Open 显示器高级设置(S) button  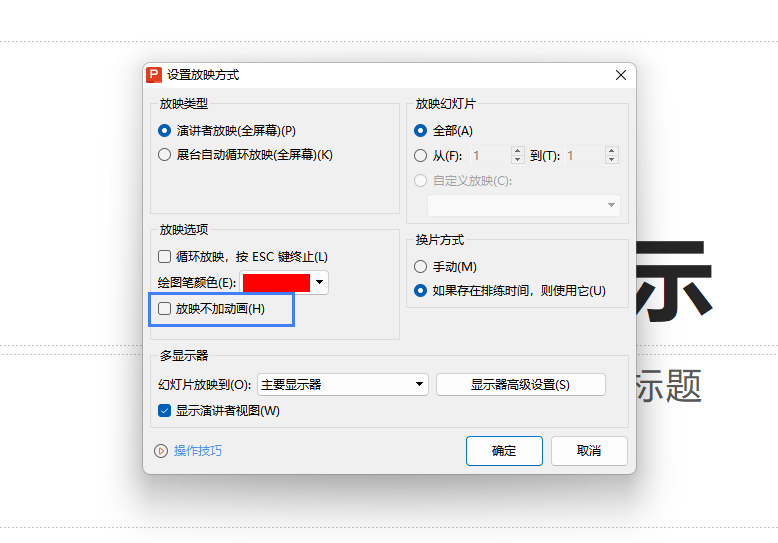(x=520, y=385)
